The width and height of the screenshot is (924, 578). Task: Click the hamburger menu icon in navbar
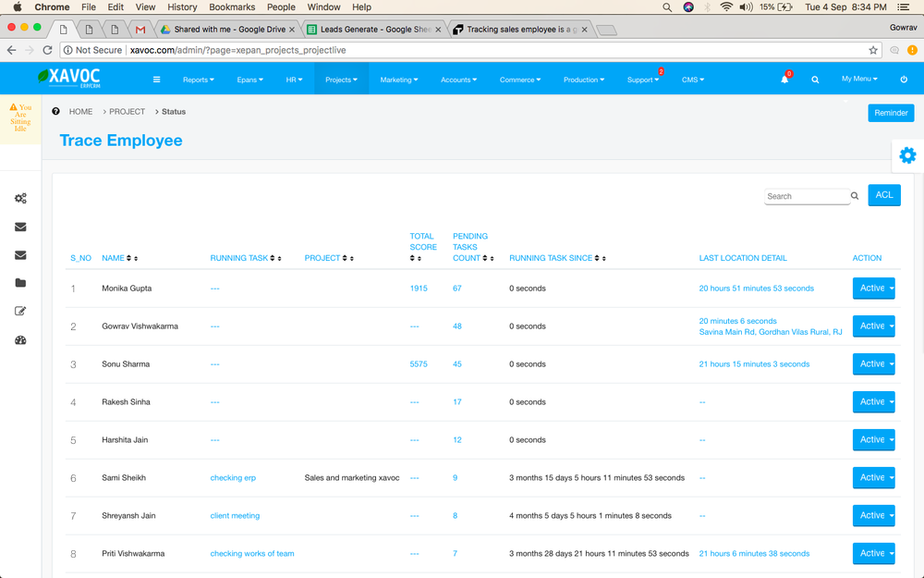click(x=157, y=80)
